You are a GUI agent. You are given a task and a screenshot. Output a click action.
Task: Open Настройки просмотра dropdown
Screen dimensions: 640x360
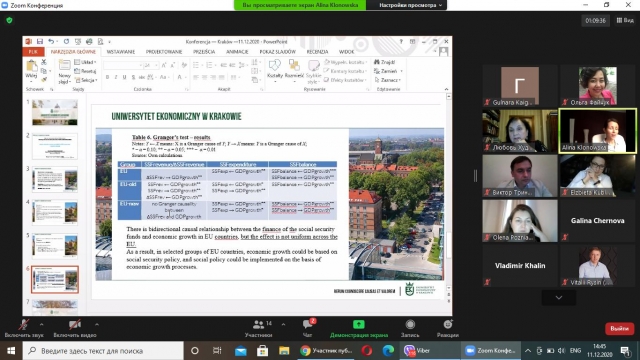click(410, 5)
